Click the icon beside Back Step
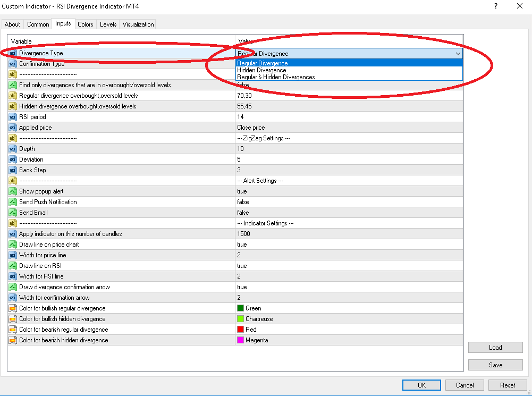The width and height of the screenshot is (532, 396). [13, 170]
